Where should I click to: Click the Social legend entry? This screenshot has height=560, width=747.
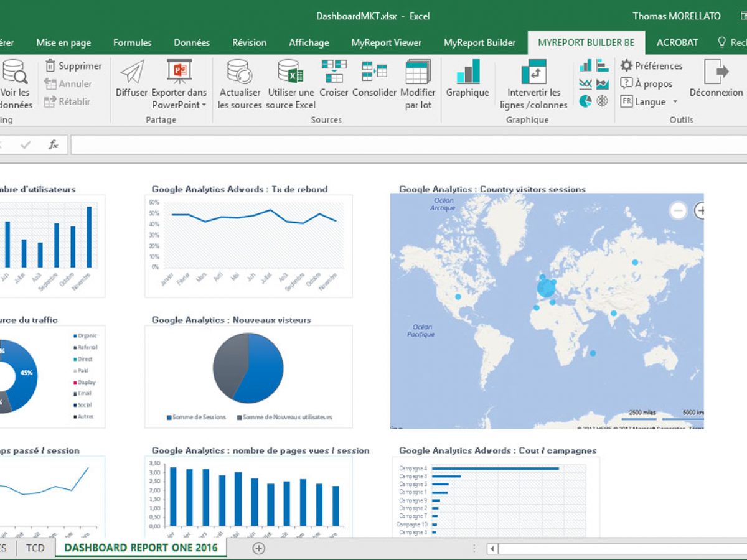(x=83, y=404)
